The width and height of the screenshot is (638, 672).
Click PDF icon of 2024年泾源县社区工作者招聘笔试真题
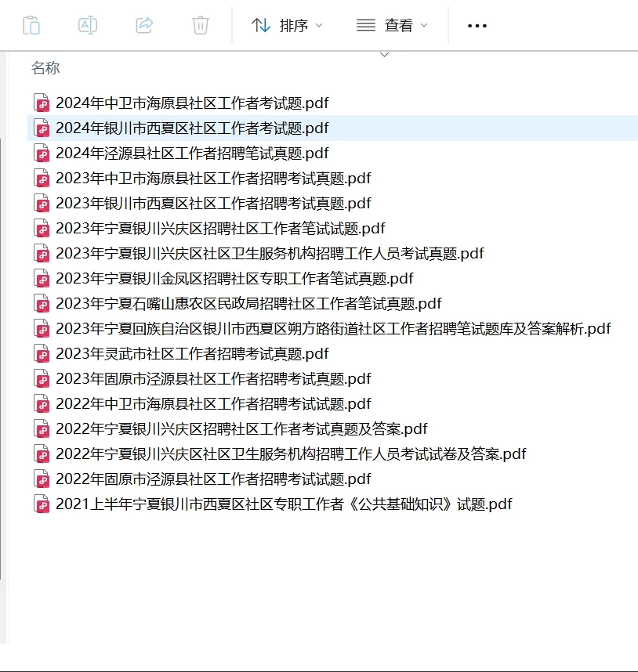coord(42,153)
